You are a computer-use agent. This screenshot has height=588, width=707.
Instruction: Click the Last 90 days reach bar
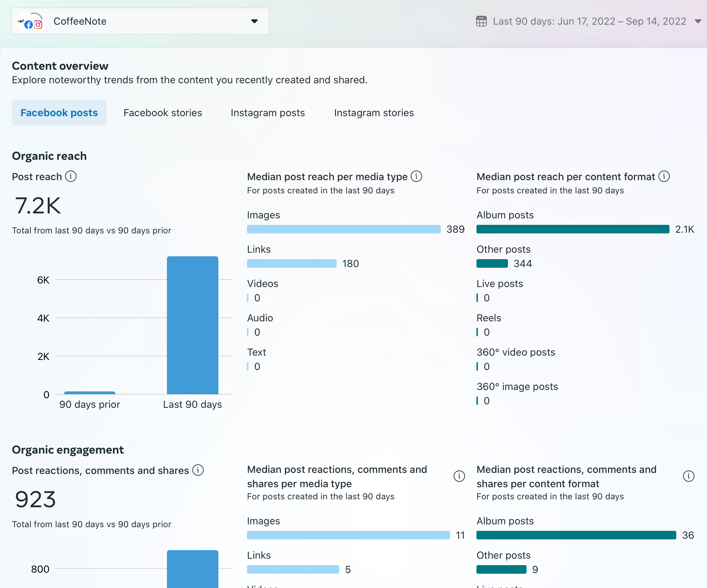(x=193, y=325)
